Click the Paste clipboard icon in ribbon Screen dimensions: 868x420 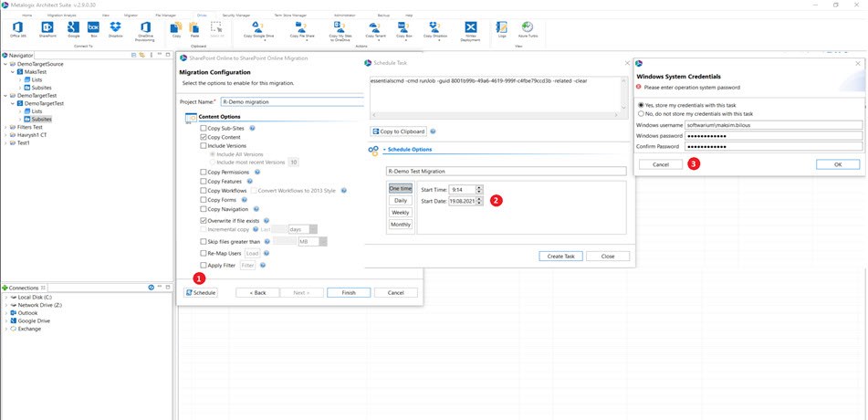point(194,29)
